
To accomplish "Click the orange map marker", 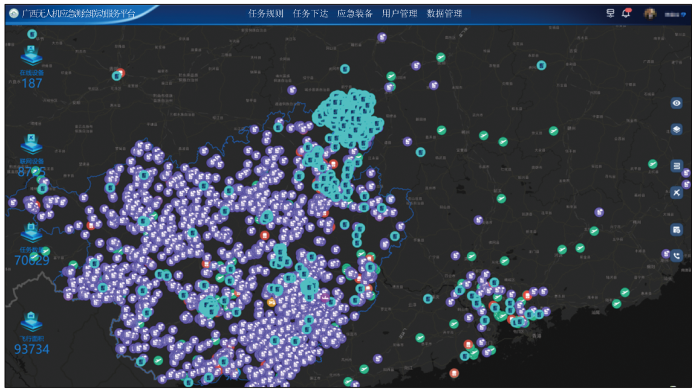I will tap(271, 302).
